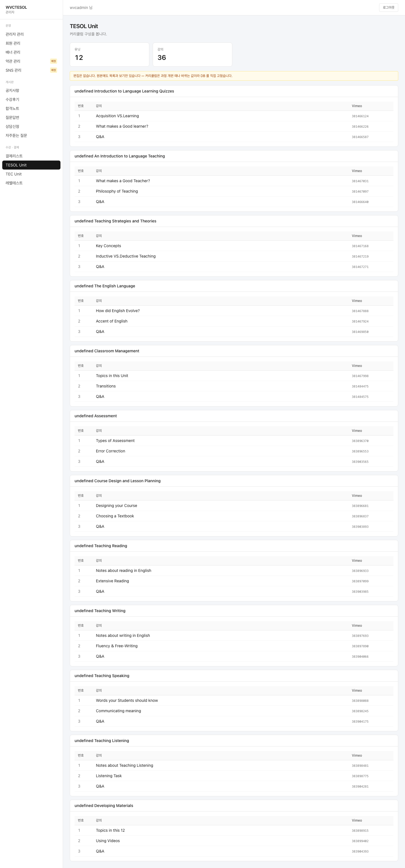Select the Inductive VS.Deductive Teaching row
The width and height of the screenshot is (405, 868).
click(x=234, y=256)
